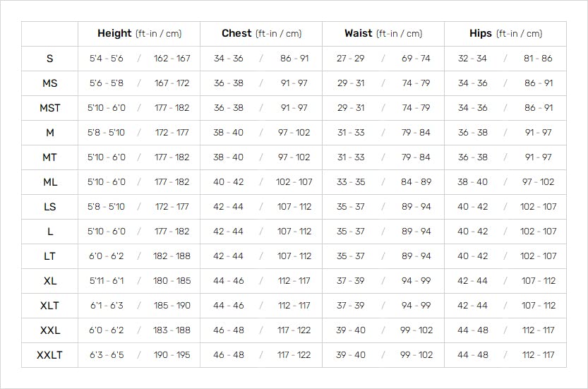Click the XLT size row label
The height and width of the screenshot is (389, 588).
(49, 306)
